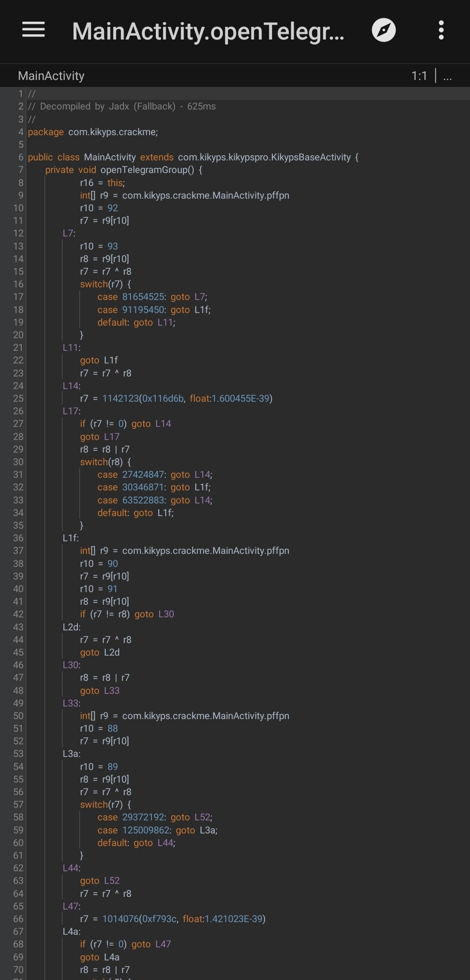Click the 'L47:' label

click(x=71, y=907)
